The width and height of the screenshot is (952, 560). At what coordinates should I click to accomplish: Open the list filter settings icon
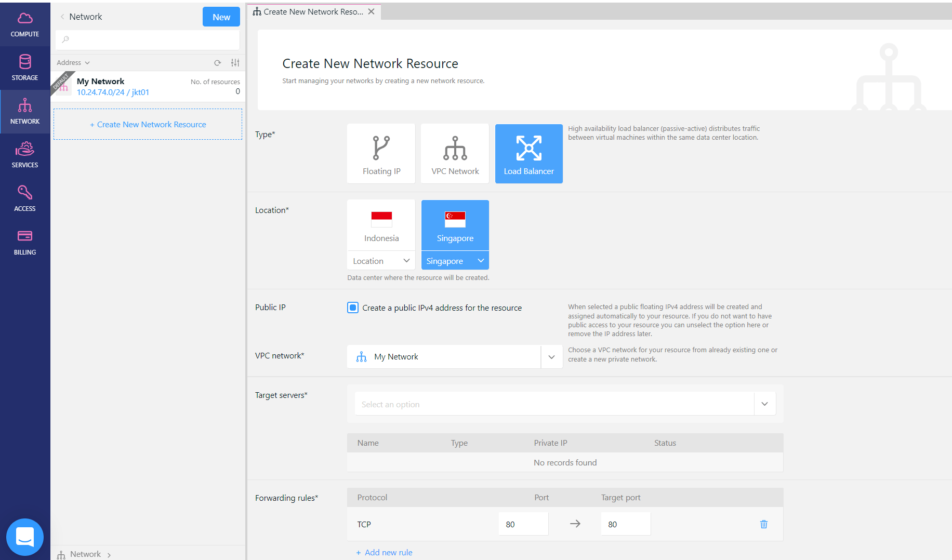click(x=235, y=63)
